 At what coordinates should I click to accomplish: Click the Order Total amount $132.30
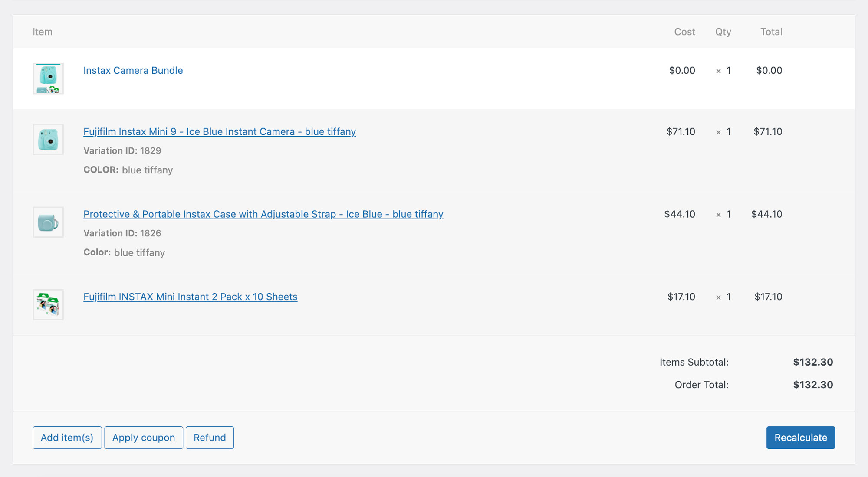tap(812, 385)
